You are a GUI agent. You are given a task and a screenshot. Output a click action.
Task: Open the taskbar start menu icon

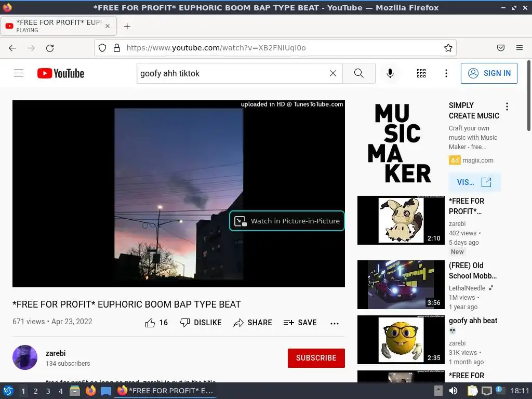8,391
